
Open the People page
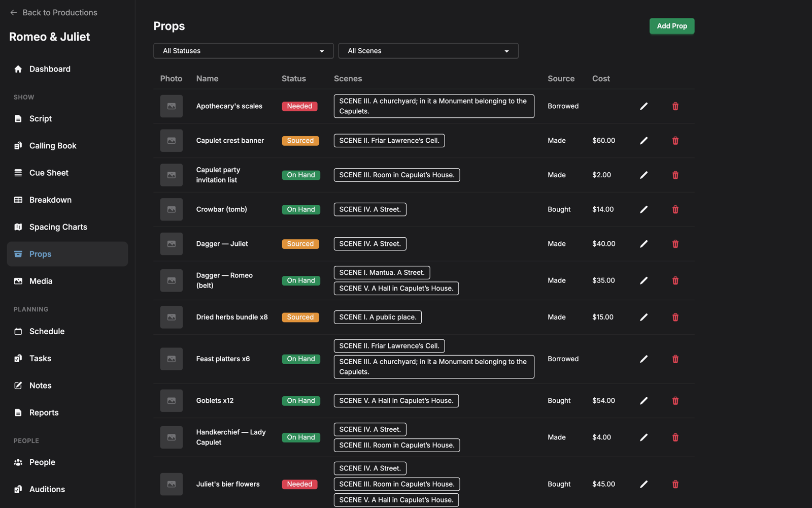(67, 462)
